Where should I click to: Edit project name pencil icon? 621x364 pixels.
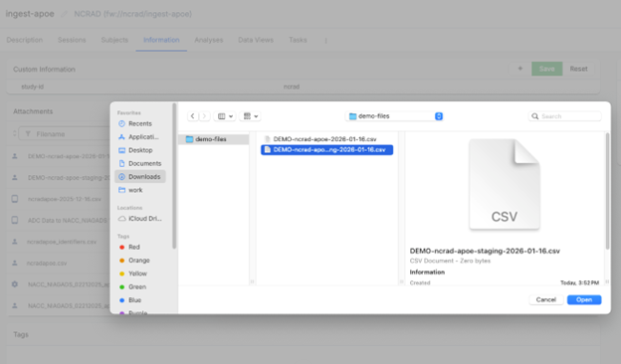(x=64, y=14)
